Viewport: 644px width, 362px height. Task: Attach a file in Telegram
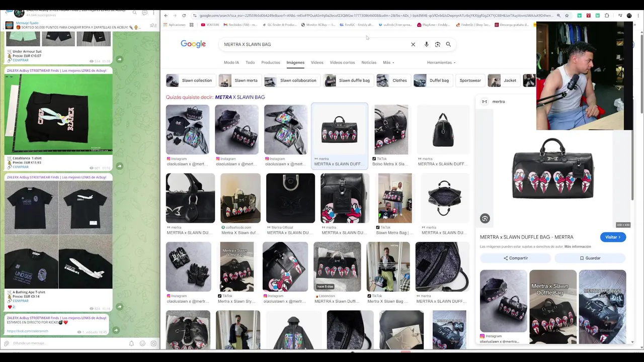pyautogui.click(x=7, y=343)
